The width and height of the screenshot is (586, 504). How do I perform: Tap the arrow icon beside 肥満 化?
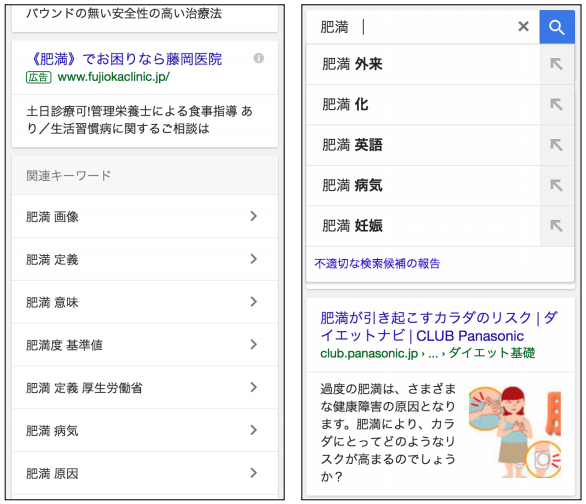click(x=556, y=104)
